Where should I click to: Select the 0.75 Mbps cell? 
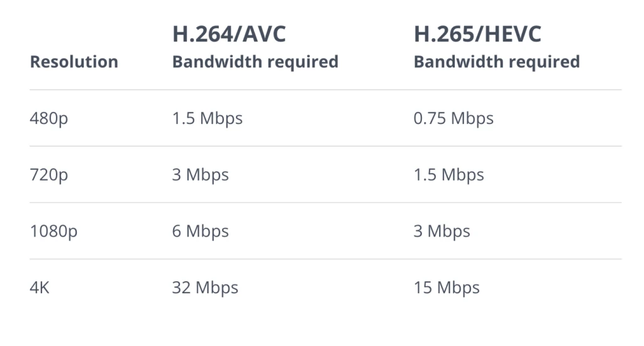coord(453,118)
